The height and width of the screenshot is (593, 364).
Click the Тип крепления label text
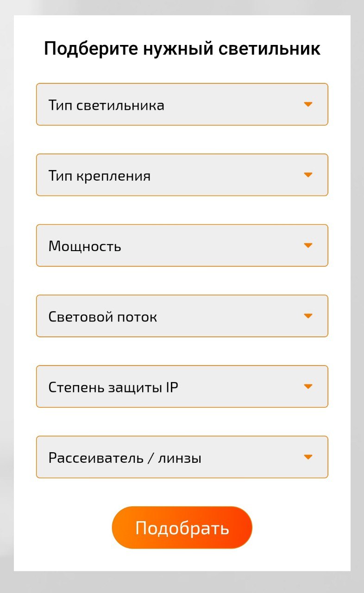(99, 176)
